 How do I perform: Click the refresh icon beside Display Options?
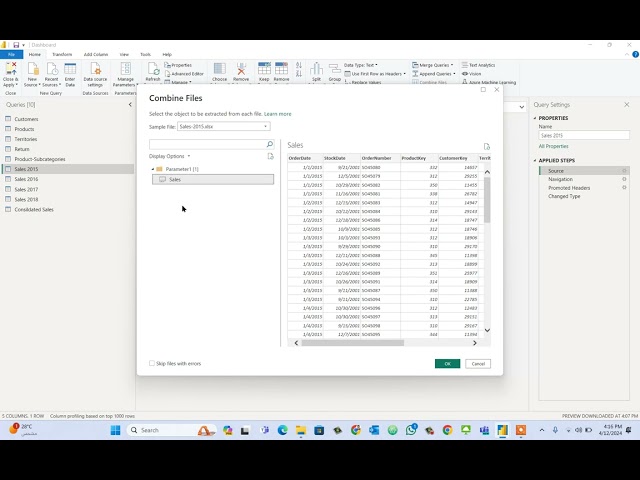[x=270, y=156]
